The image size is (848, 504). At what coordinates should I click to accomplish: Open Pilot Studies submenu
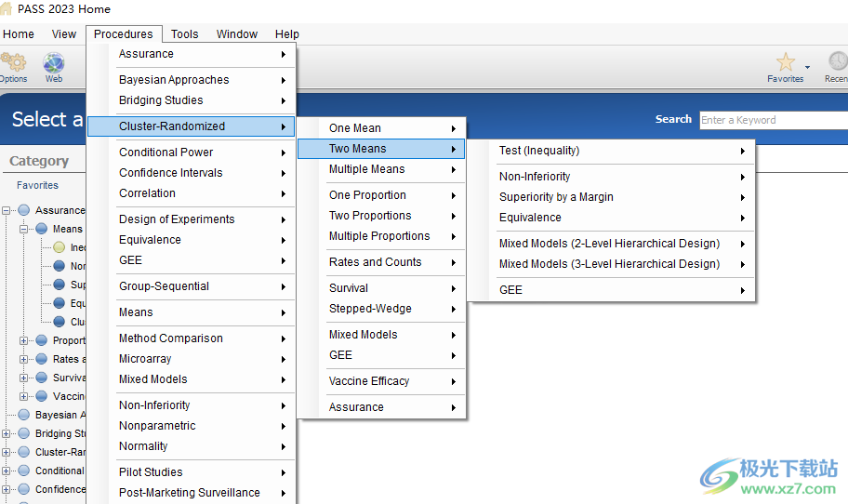point(191,472)
